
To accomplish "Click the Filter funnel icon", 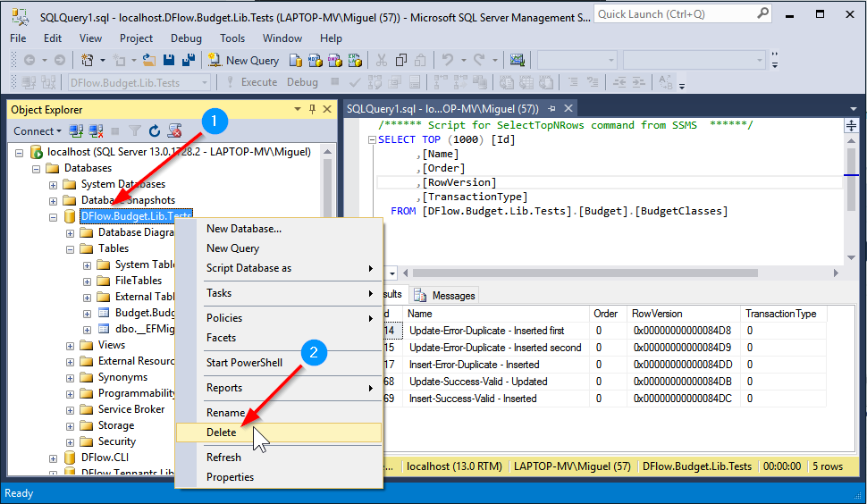I will 135,131.
